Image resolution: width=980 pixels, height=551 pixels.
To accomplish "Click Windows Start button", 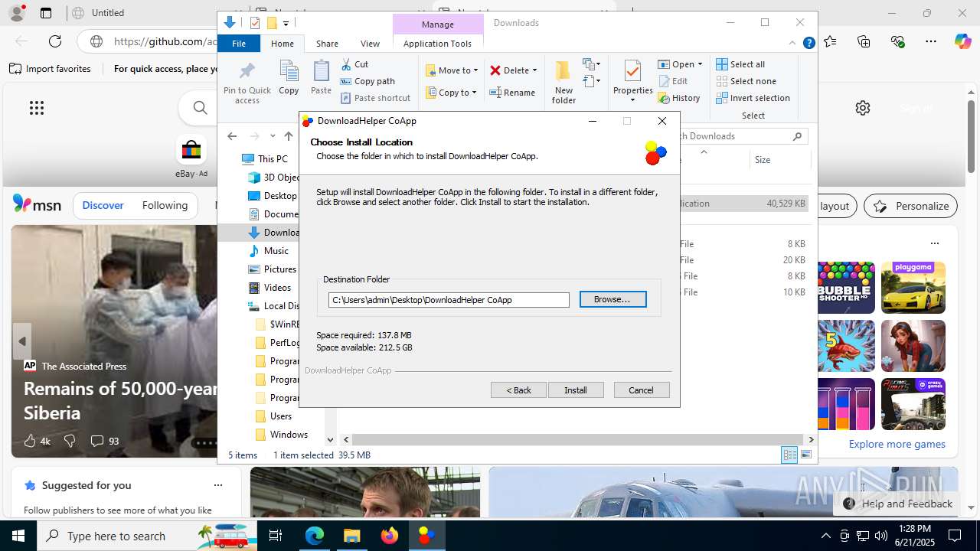I will (x=18, y=536).
